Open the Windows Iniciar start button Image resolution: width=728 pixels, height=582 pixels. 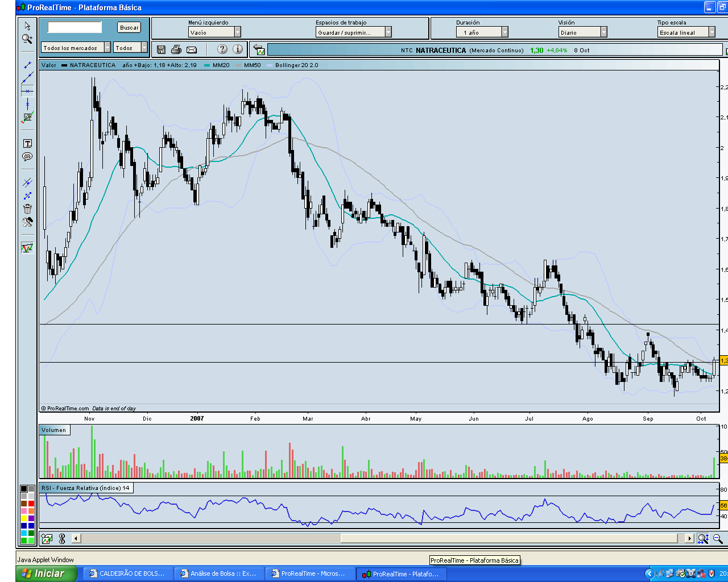46,573
